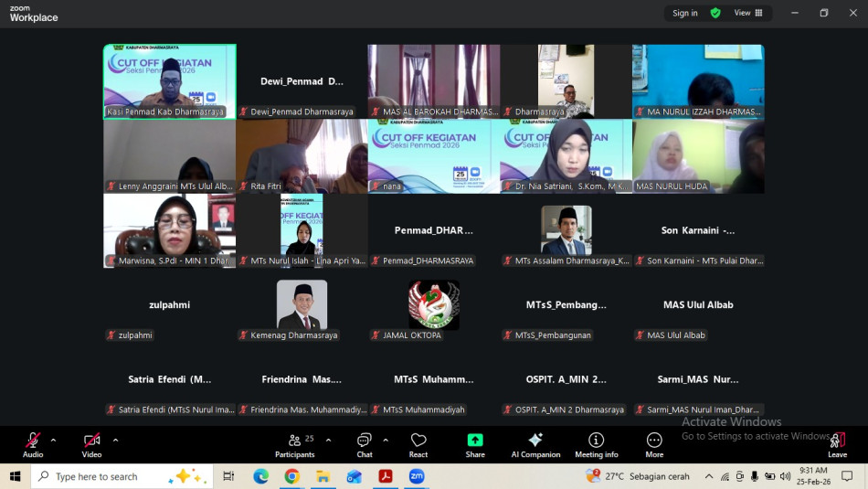The width and height of the screenshot is (868, 489).
Task: Select the MAS AL BAROKAH video tile
Action: [433, 81]
